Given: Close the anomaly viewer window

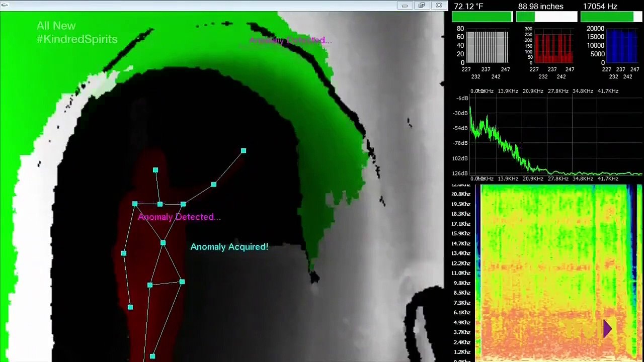Looking at the screenshot, I should [x=439, y=6].
